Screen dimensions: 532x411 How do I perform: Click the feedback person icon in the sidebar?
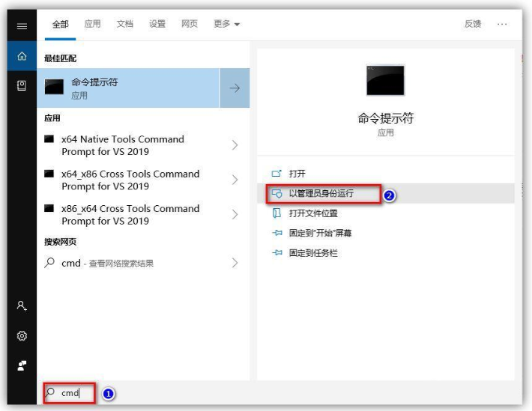click(x=22, y=365)
